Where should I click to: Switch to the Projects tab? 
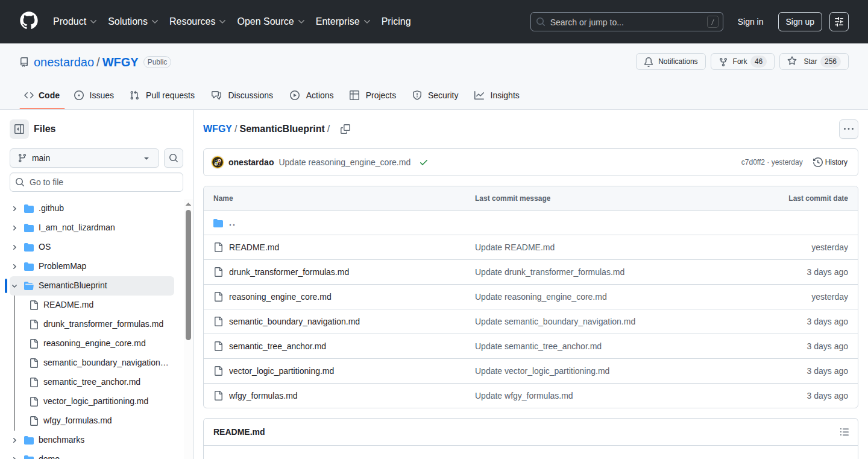pos(373,95)
